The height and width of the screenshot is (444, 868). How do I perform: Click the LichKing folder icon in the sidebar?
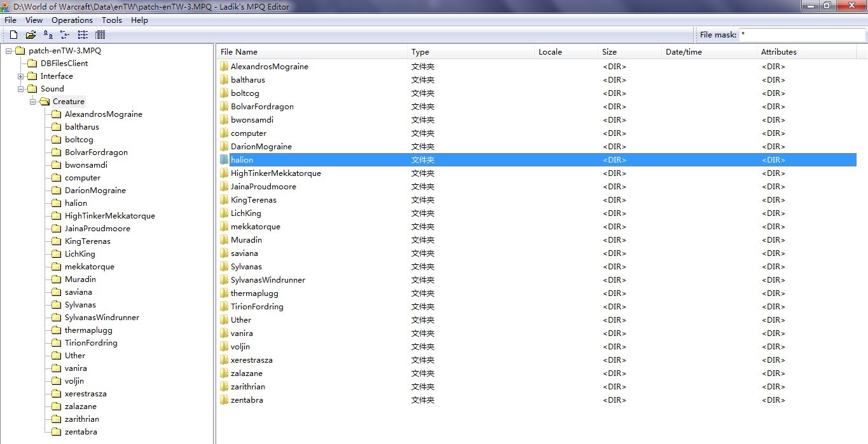tap(56, 253)
